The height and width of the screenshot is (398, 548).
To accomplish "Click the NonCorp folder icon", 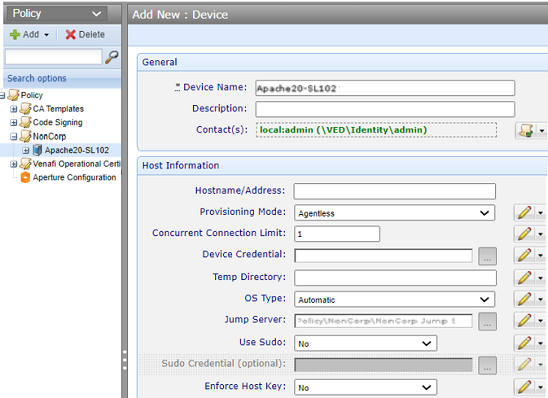I will [x=26, y=136].
